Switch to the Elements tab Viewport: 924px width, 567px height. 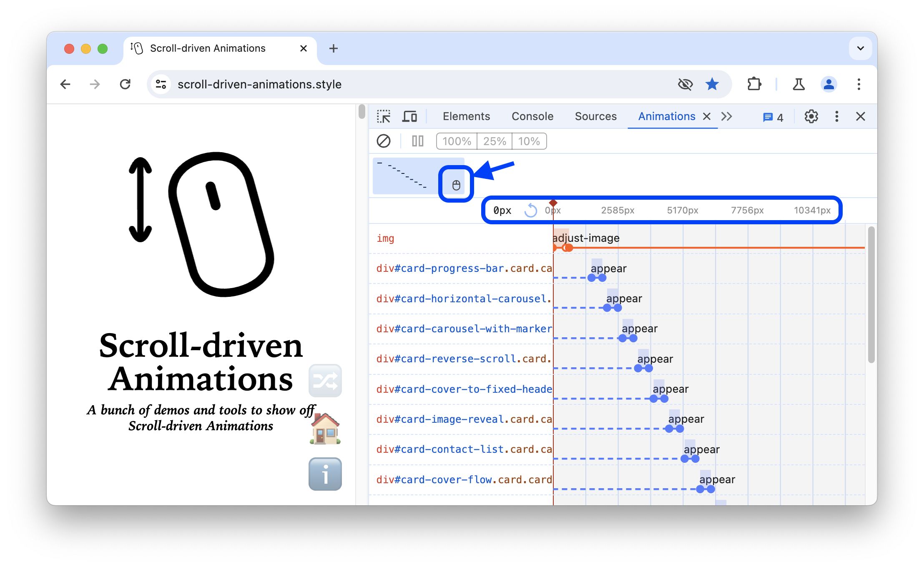(465, 116)
